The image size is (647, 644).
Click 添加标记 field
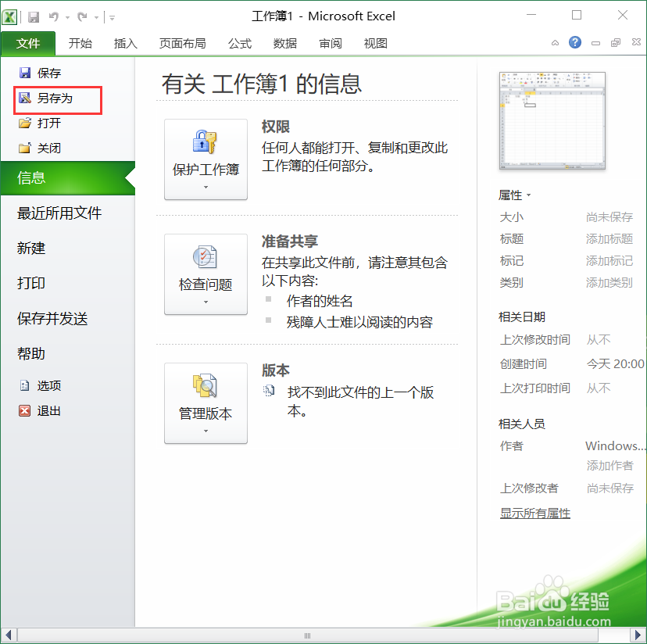[x=609, y=261]
